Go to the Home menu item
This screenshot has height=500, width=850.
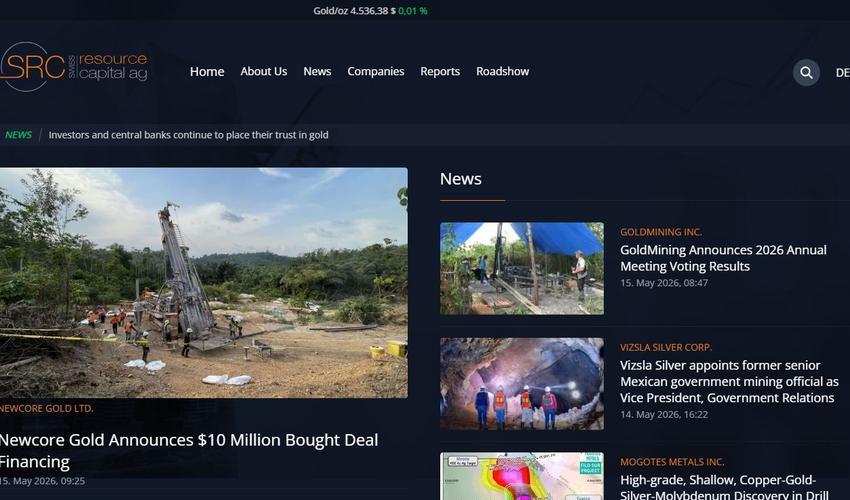(207, 72)
